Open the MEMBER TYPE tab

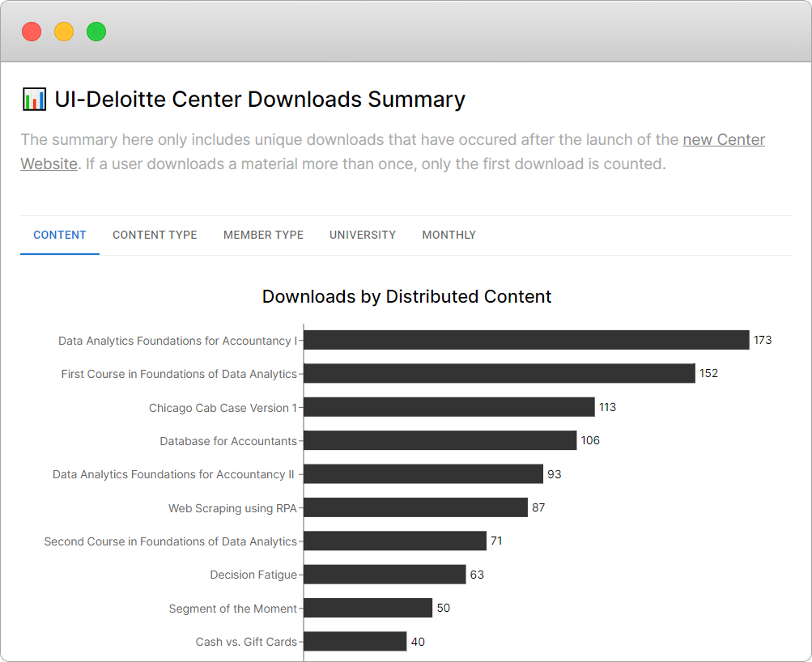point(263,235)
